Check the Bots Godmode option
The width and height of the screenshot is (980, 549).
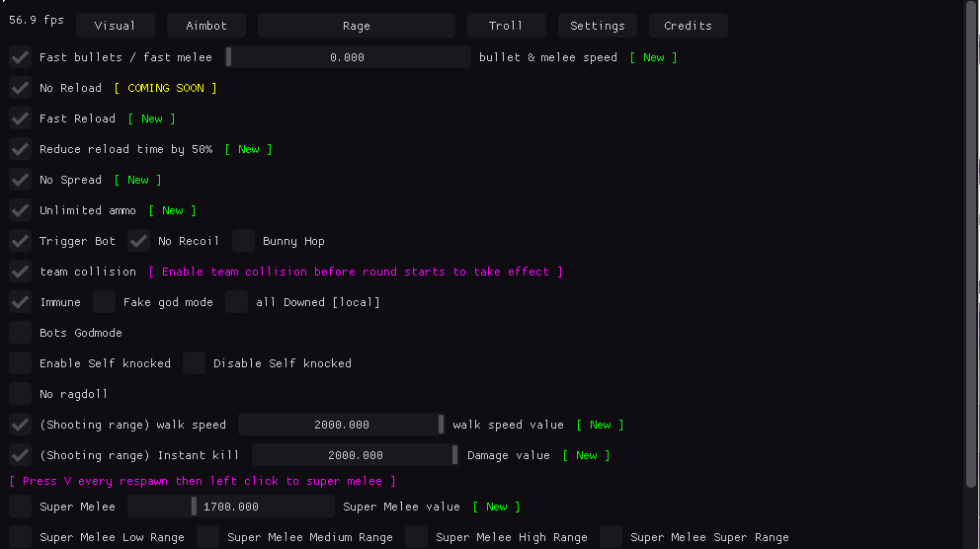pos(21,333)
